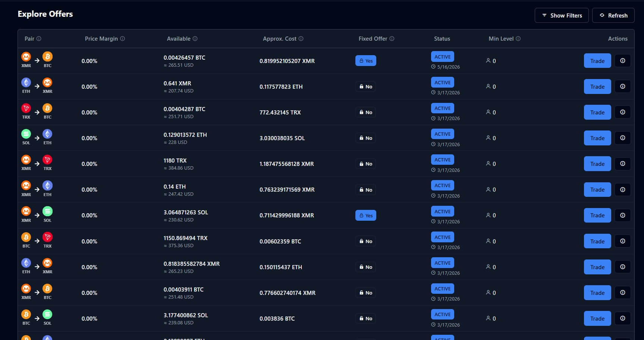The width and height of the screenshot is (644, 340).
Task: Click the Approx. Cost info icon
Action: 301,39
